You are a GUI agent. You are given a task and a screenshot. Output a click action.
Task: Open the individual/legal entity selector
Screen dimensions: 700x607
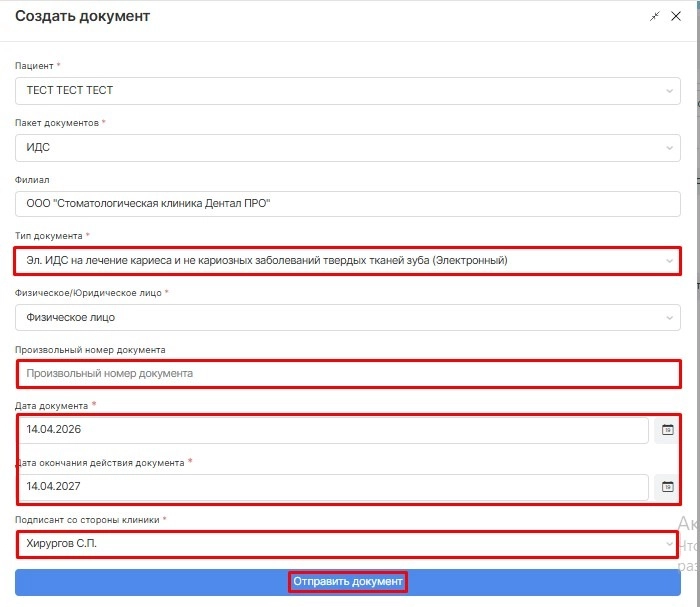tap(669, 318)
